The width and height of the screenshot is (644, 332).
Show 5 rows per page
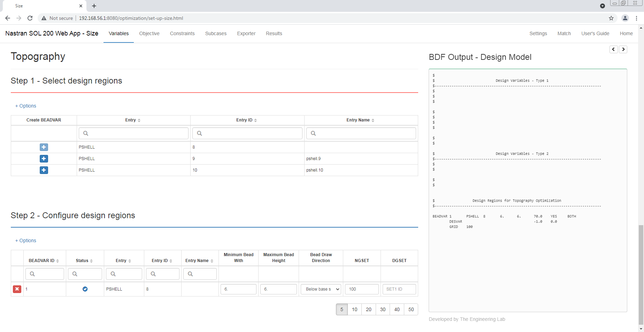tap(342, 309)
